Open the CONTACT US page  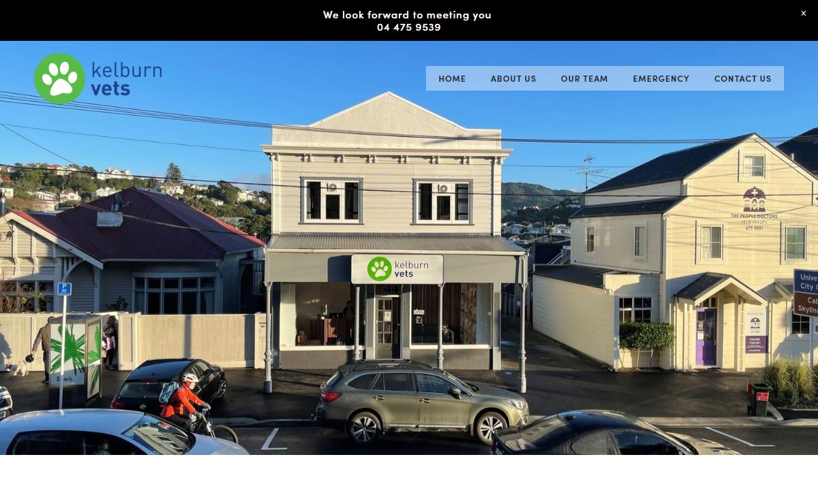(742, 78)
